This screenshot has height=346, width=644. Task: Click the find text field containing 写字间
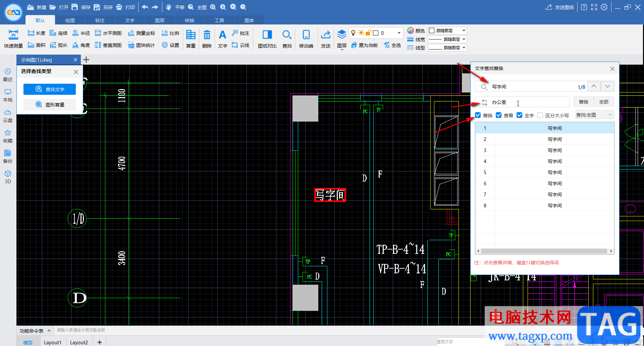click(531, 86)
